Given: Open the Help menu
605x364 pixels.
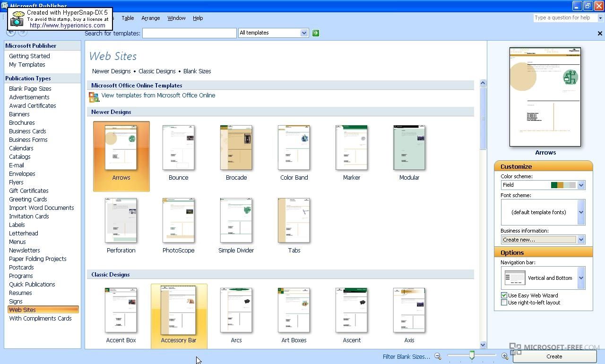Looking at the screenshot, I should (x=198, y=18).
